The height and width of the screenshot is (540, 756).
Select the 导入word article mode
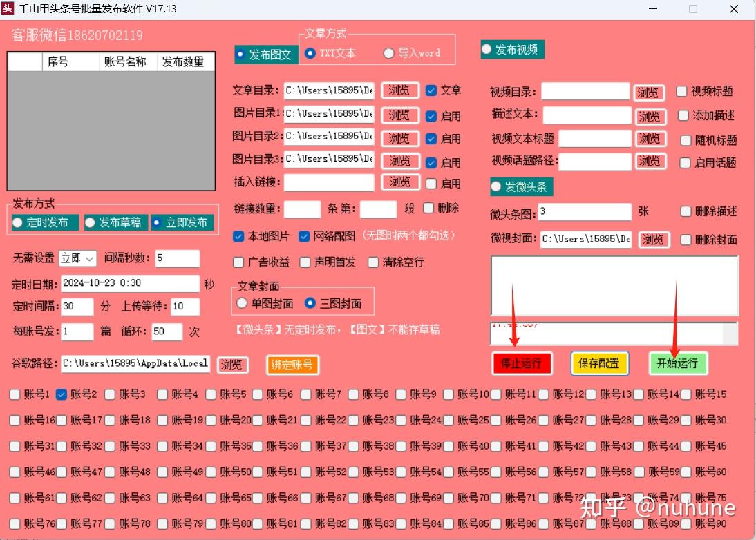389,53
